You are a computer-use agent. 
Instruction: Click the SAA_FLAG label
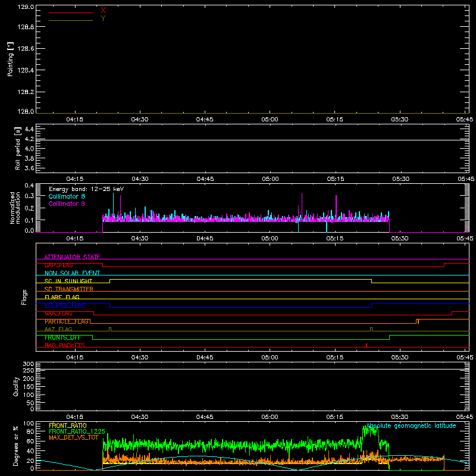point(58,314)
